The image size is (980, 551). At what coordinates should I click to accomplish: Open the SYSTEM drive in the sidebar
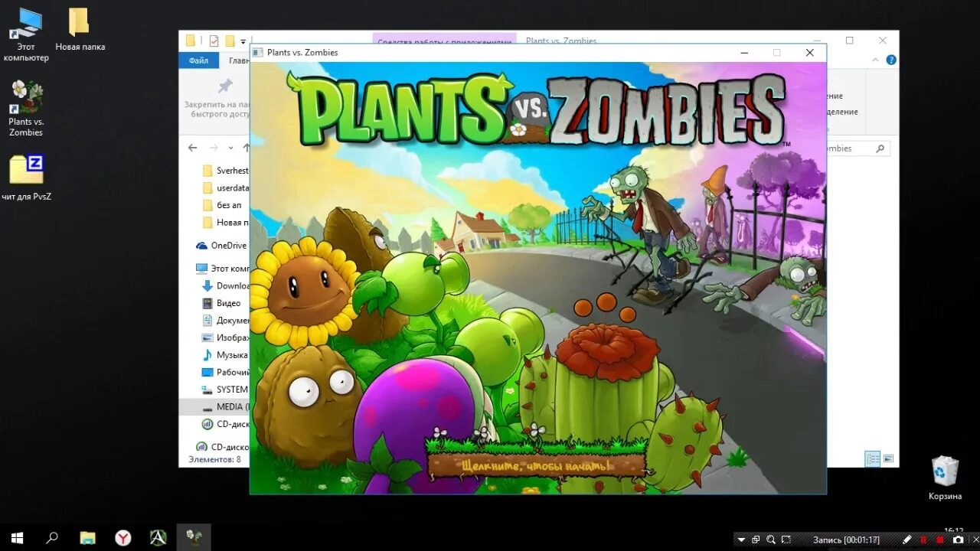(x=225, y=390)
